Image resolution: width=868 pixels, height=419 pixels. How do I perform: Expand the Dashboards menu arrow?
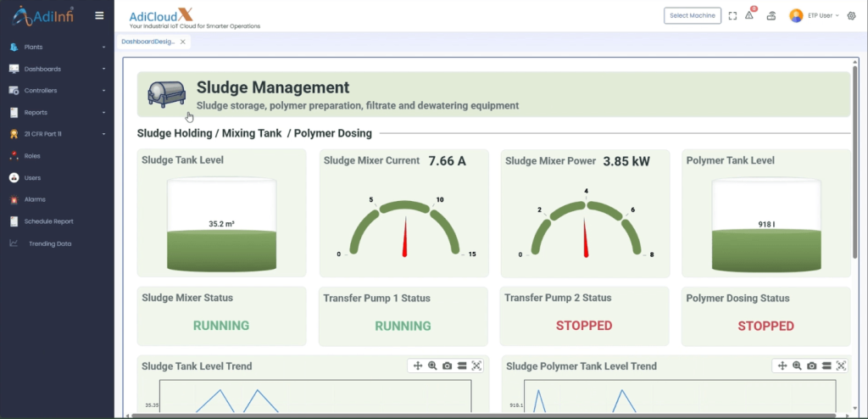pyautogui.click(x=103, y=70)
